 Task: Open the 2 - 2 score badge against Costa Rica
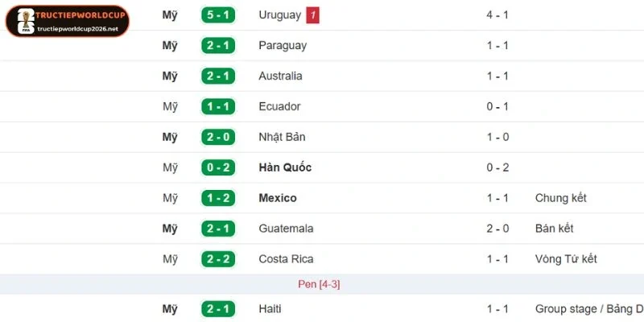[217, 259]
